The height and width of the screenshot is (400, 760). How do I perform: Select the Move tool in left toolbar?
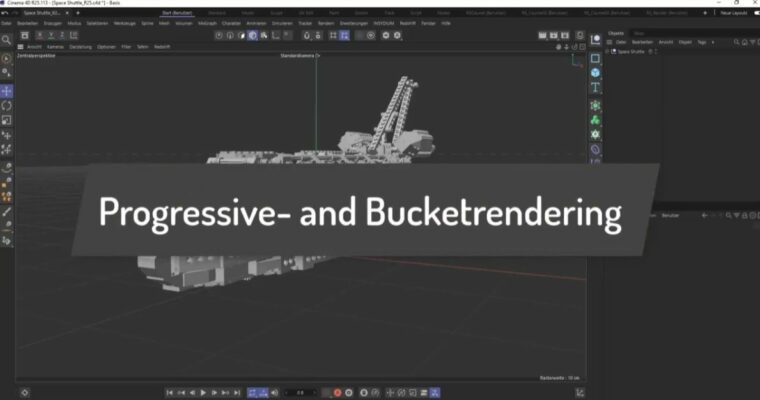tap(6, 91)
